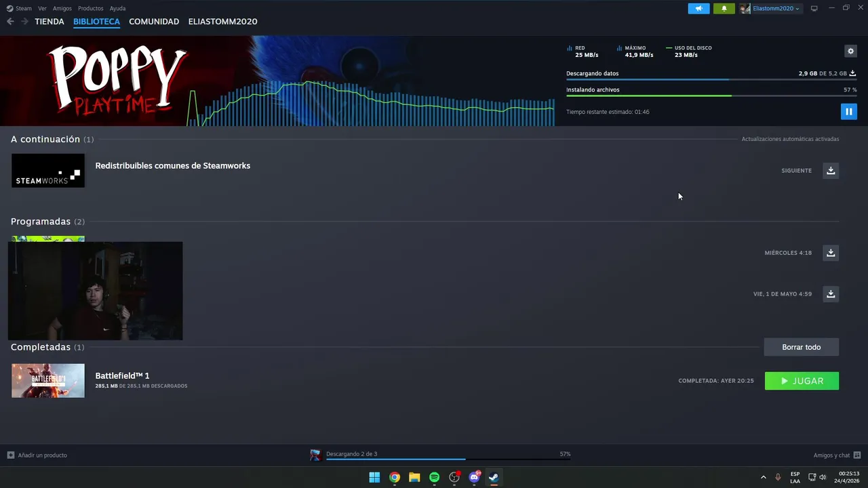Go to the TIENDA tab
868x488 pixels.
click(50, 22)
